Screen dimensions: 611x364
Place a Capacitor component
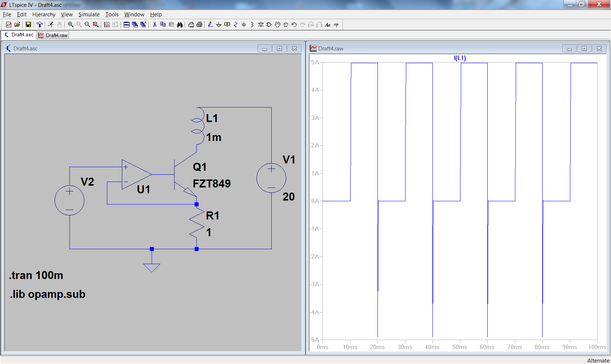(244, 25)
